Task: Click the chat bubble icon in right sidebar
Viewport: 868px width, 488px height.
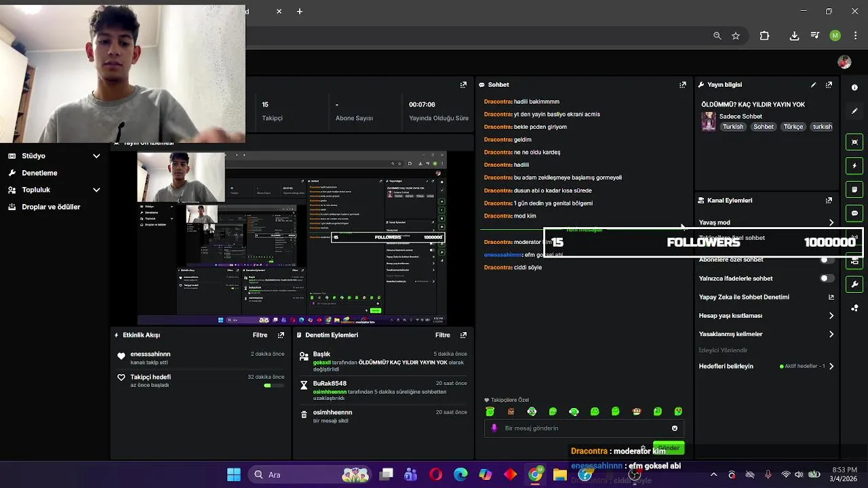Action: [x=854, y=213]
